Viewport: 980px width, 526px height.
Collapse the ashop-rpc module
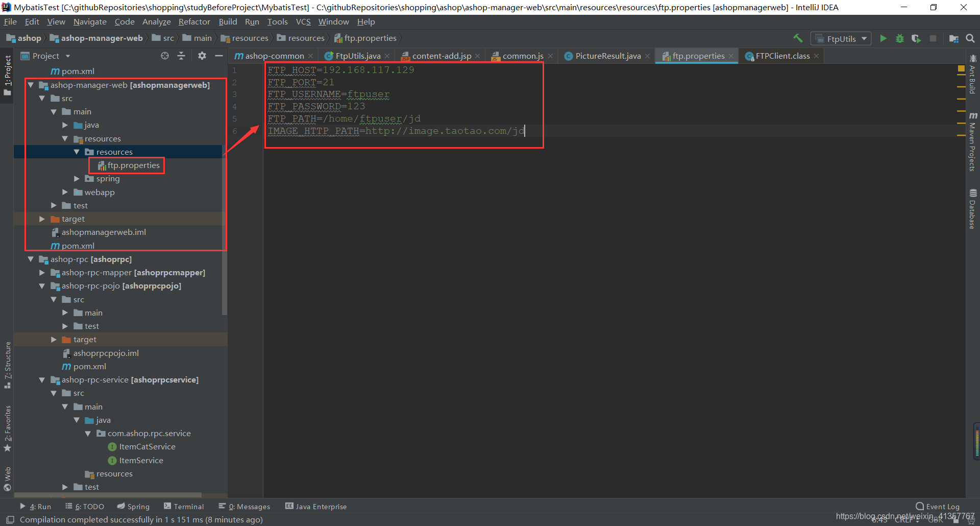pyautogui.click(x=31, y=259)
